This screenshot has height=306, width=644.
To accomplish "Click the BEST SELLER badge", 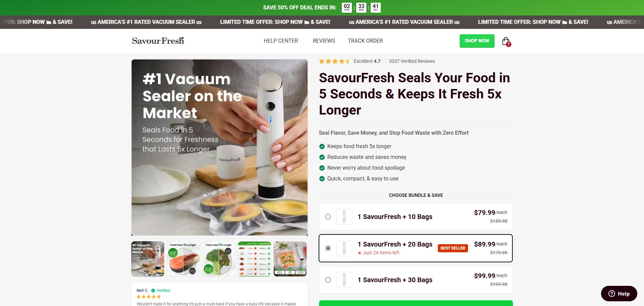I will tap(453, 248).
